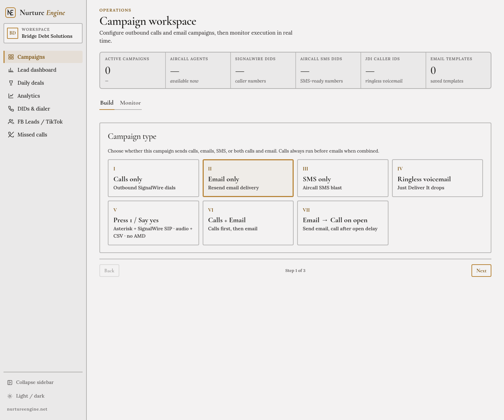The image size is (504, 420).
Task: Pick the Calls + Email campaign type
Action: tap(248, 223)
